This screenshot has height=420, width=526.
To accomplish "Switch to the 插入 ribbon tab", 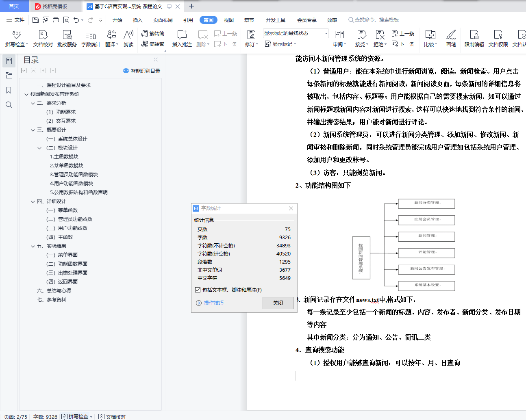I will tap(138, 20).
